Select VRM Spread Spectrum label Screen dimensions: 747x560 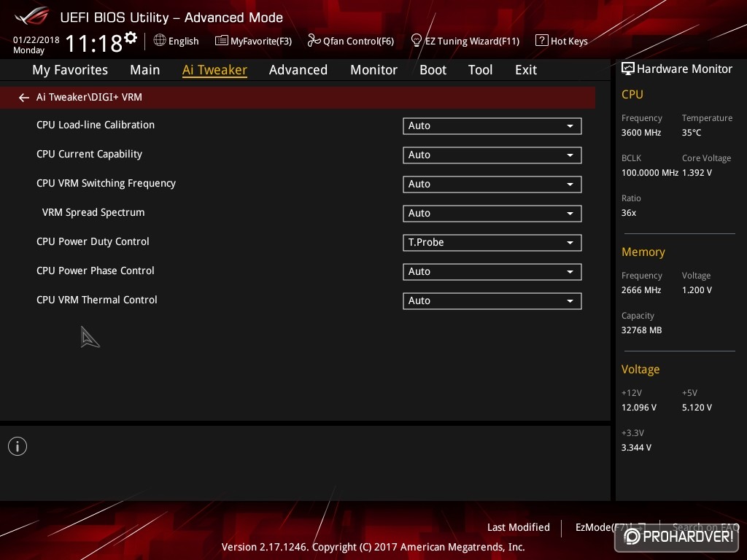point(93,212)
